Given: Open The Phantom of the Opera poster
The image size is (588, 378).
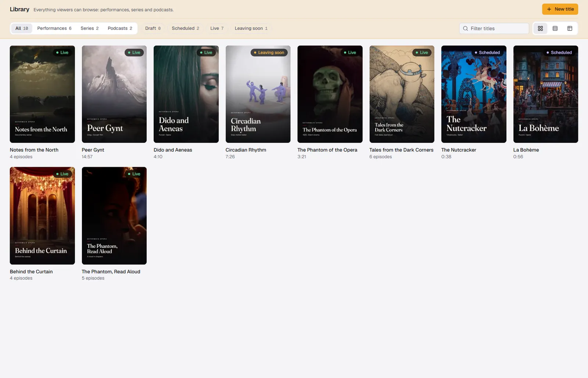Looking at the screenshot, I should [x=330, y=94].
